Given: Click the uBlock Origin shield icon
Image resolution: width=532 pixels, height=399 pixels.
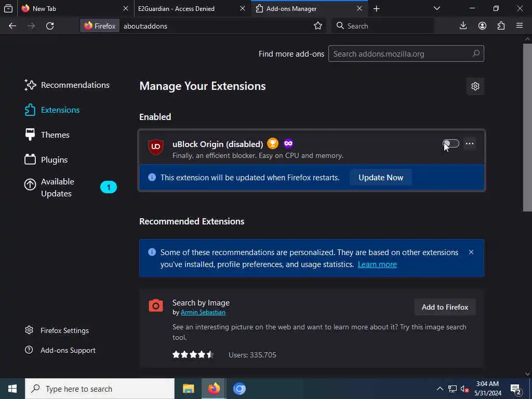Looking at the screenshot, I should [x=156, y=147].
